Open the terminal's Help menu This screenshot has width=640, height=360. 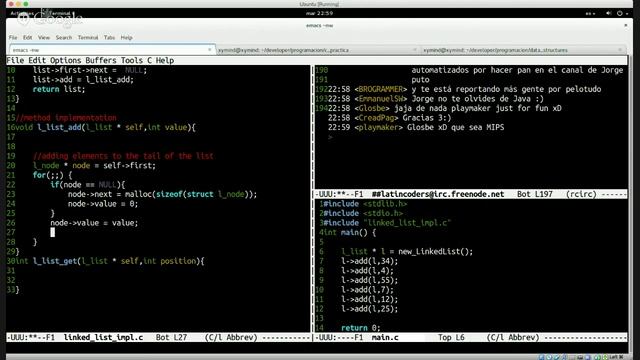tap(126, 38)
